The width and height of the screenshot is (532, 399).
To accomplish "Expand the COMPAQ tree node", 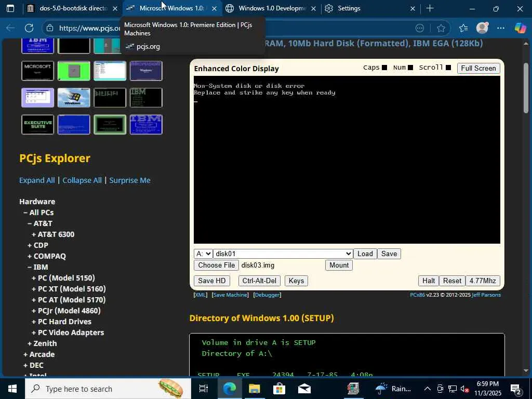I will [x=46, y=256].
